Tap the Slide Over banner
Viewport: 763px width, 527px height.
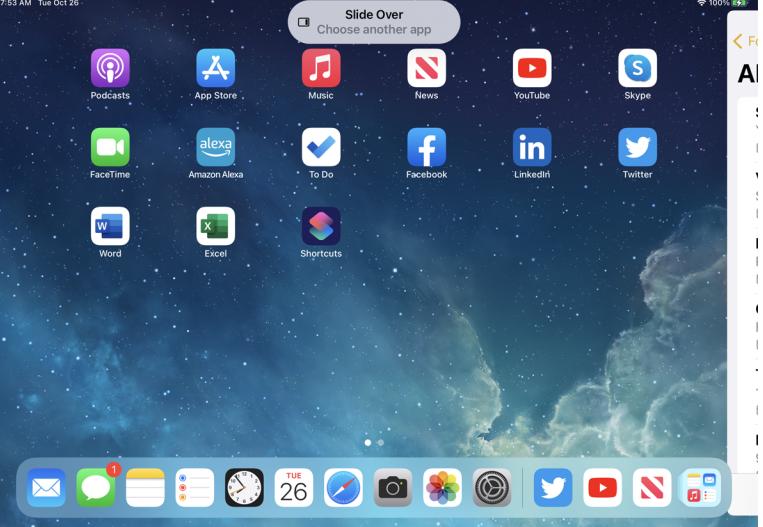point(374,22)
